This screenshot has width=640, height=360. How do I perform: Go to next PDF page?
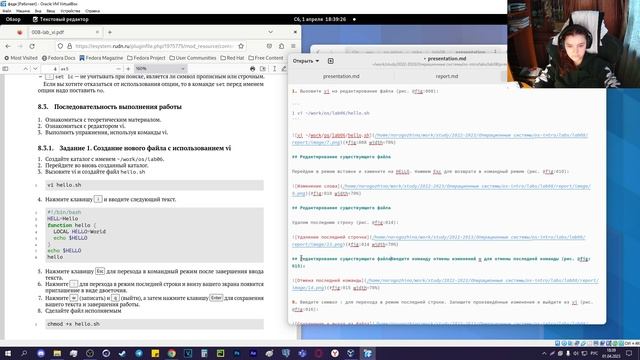(x=35, y=69)
